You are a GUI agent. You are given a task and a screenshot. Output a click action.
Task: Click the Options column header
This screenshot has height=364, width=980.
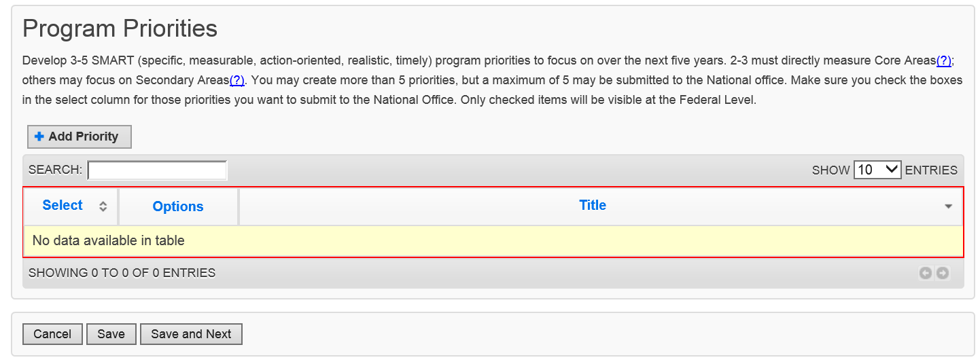click(178, 206)
